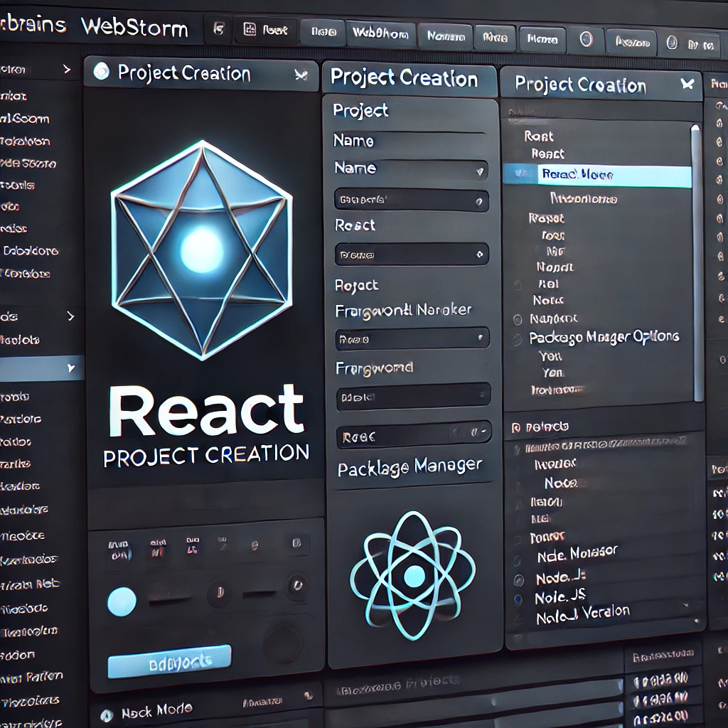Select the tab right after the blue round icon

click(x=632, y=43)
